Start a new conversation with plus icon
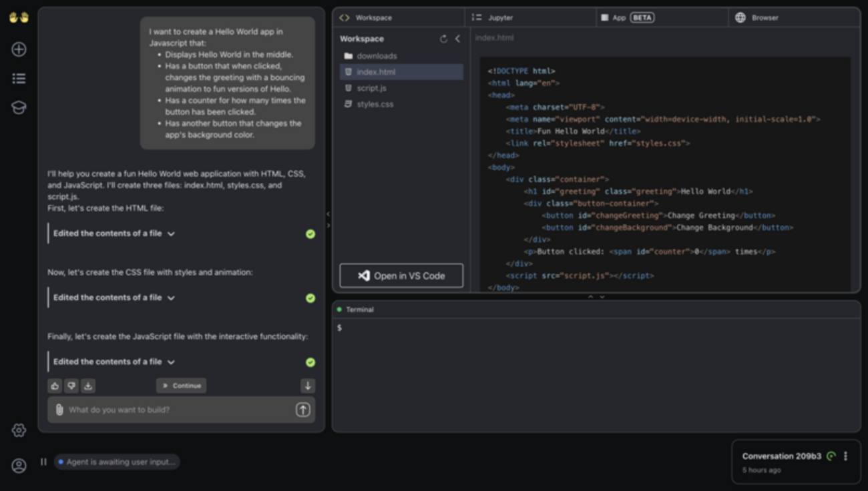 point(19,49)
